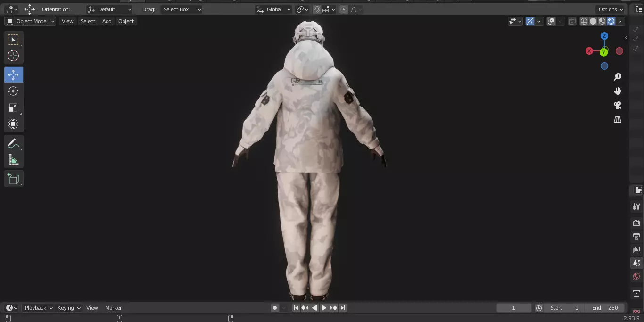Click the red X axis on gizmo
The height and width of the screenshot is (322, 644).
589,51
